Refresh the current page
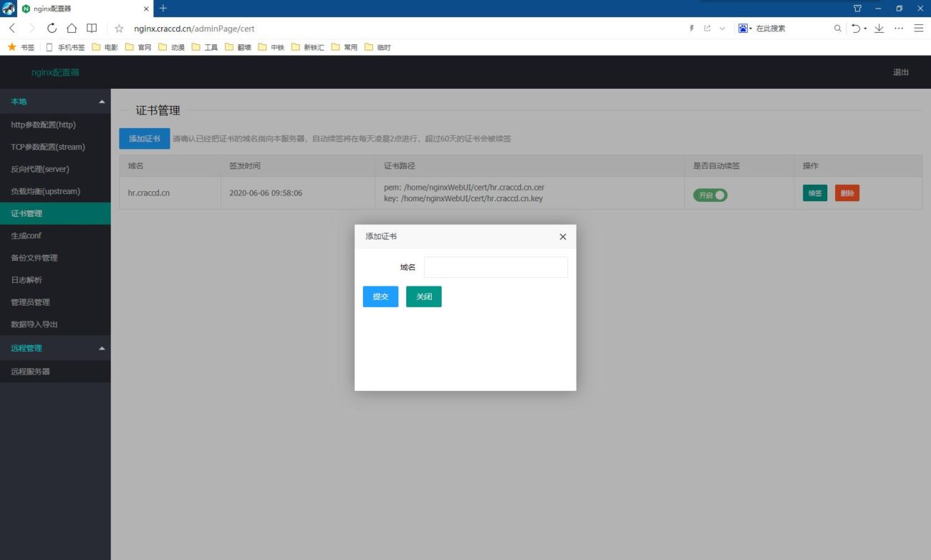 coord(51,29)
